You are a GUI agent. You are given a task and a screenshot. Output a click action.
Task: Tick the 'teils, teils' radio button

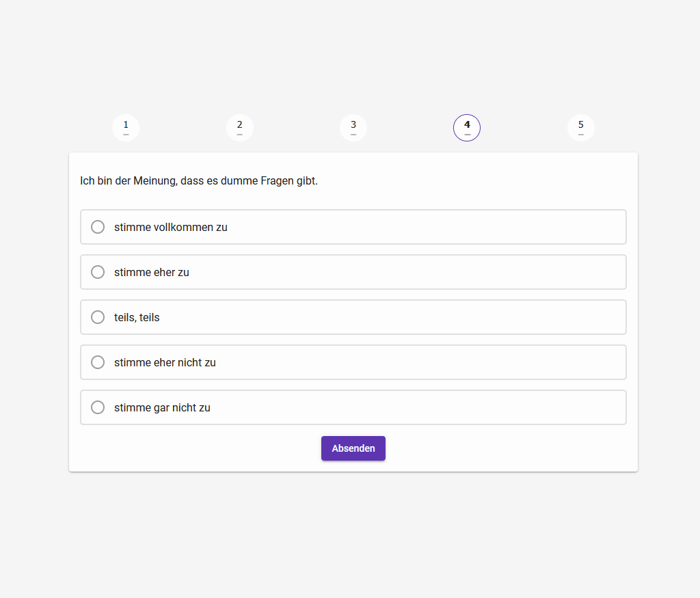pyautogui.click(x=98, y=317)
